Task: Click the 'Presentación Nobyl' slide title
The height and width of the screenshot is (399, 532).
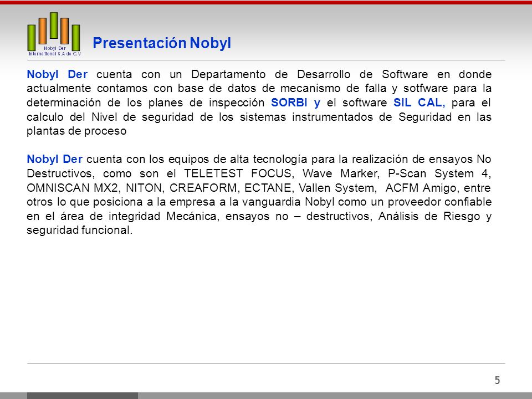Action: (x=162, y=43)
